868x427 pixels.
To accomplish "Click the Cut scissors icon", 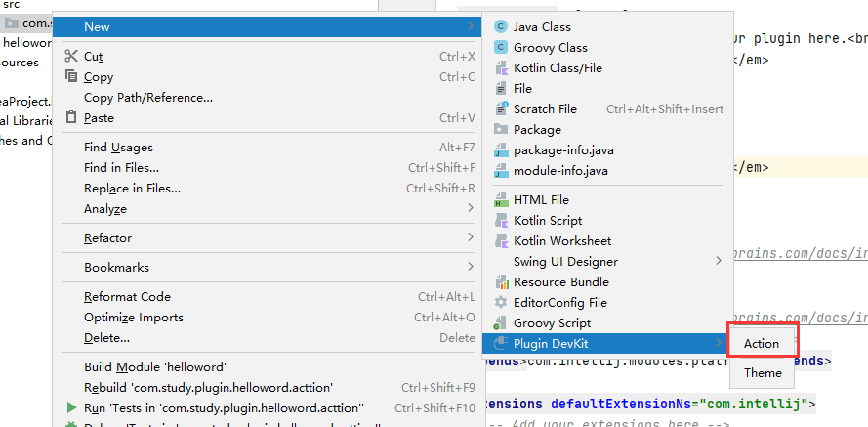I will point(71,56).
